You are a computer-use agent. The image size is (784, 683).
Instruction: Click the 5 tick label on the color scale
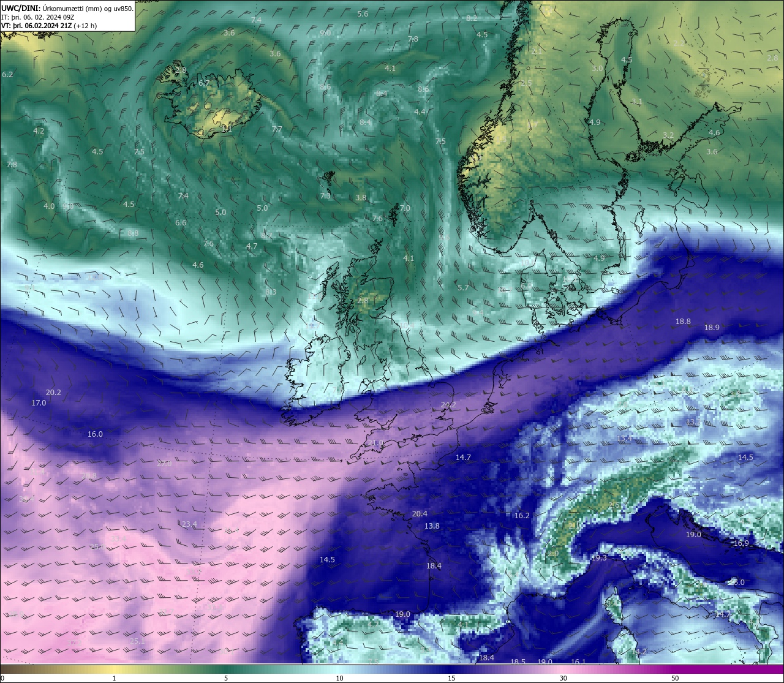[x=226, y=678]
